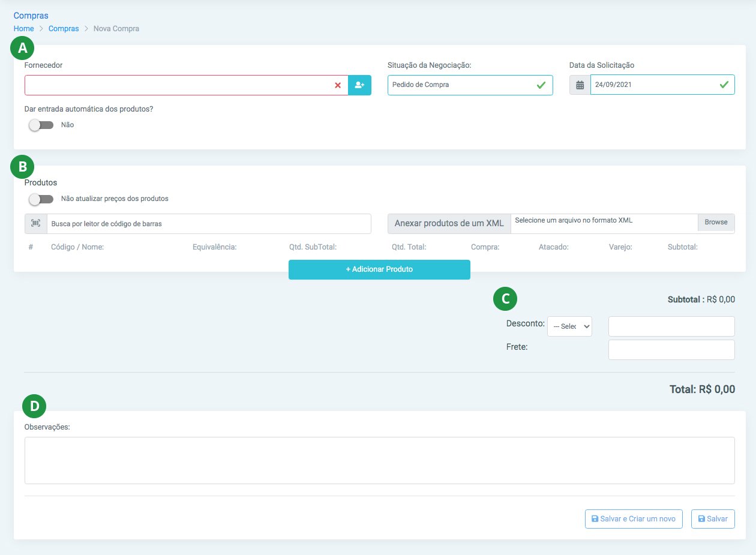Click the 'Equivalência:' column header
This screenshot has width=756, height=555.
(x=215, y=247)
